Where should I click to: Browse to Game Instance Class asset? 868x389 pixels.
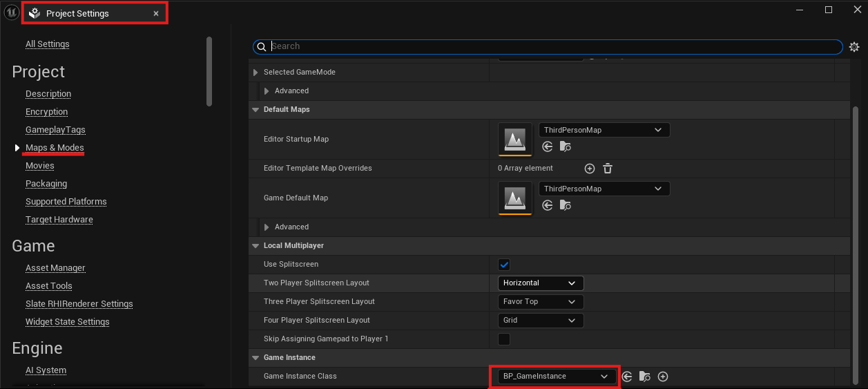pos(645,377)
